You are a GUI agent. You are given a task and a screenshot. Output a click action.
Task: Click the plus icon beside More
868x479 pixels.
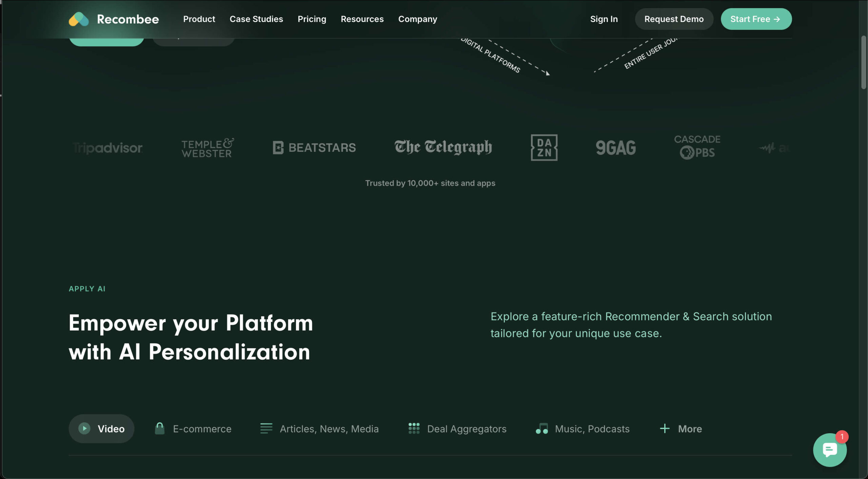665,428
